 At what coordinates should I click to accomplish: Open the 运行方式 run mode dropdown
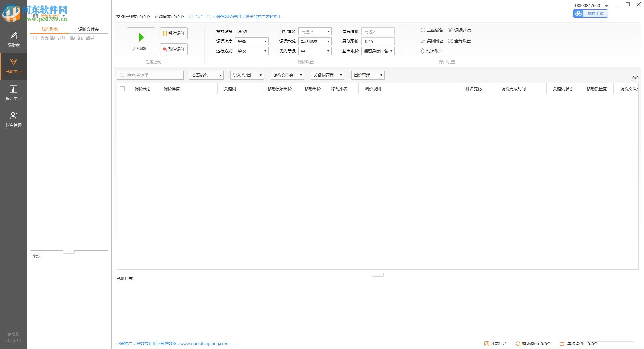(x=252, y=51)
